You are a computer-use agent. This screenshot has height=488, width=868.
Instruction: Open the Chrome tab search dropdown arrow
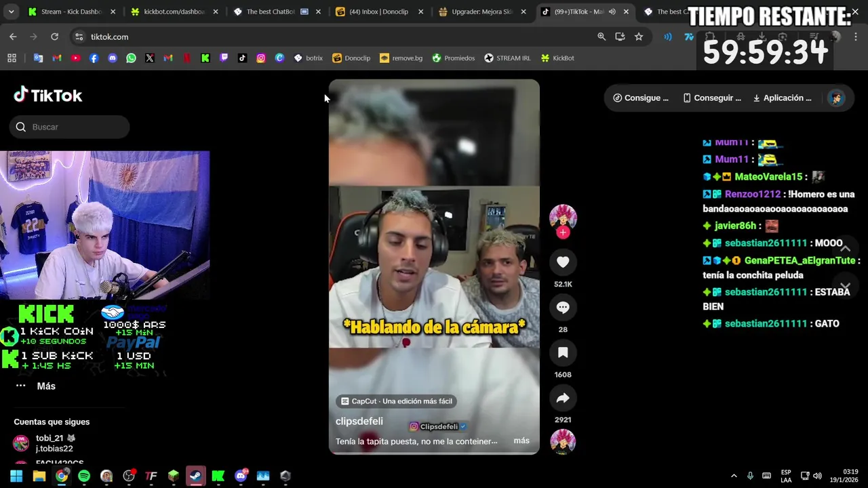11,12
